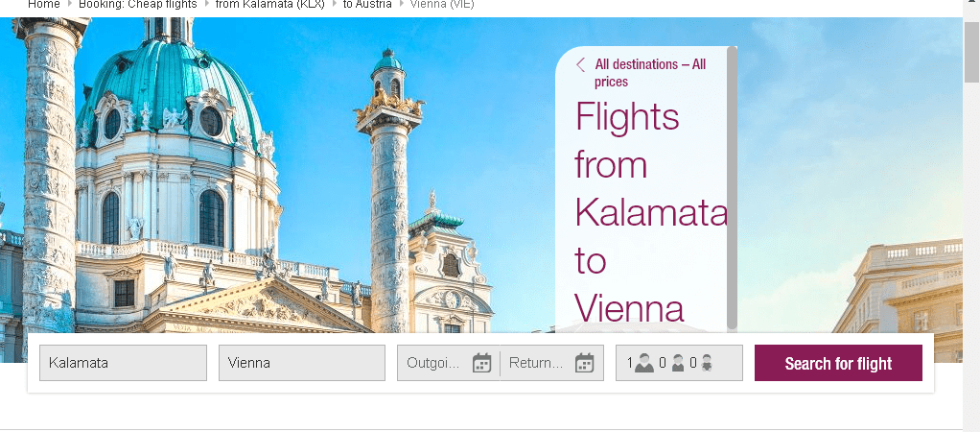980x432 pixels.
Task: Select the Vienna (VIE) breadcrumb item
Action: click(442, 5)
